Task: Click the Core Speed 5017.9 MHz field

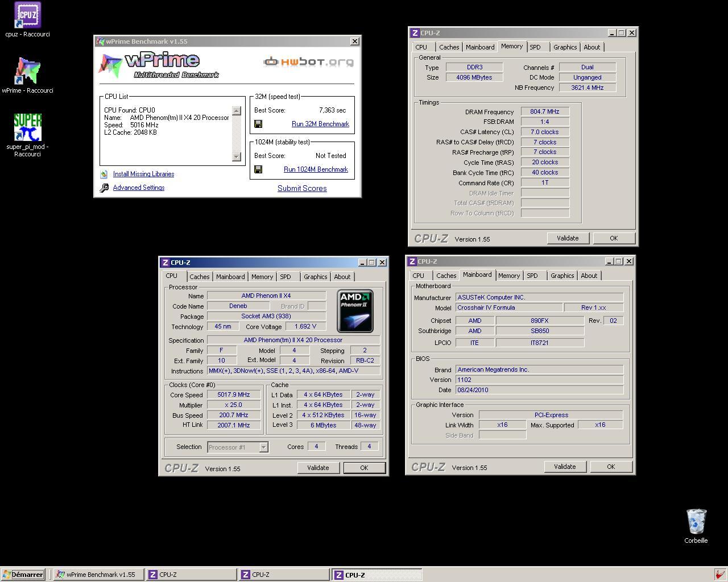Action: [234, 394]
